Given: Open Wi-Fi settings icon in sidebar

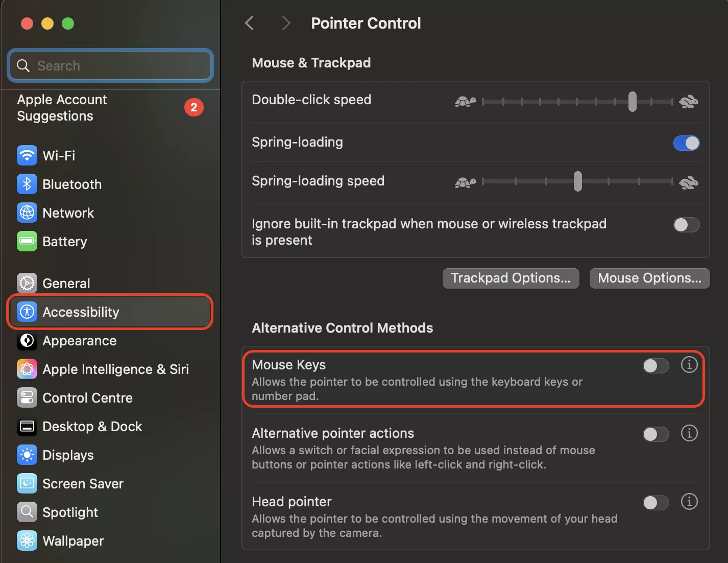Looking at the screenshot, I should (27, 155).
